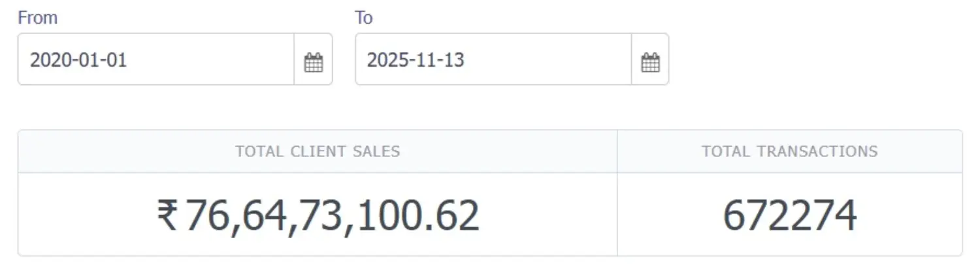Open the From date calendar picker
Image resolution: width=980 pixels, height=280 pixels.
[314, 60]
